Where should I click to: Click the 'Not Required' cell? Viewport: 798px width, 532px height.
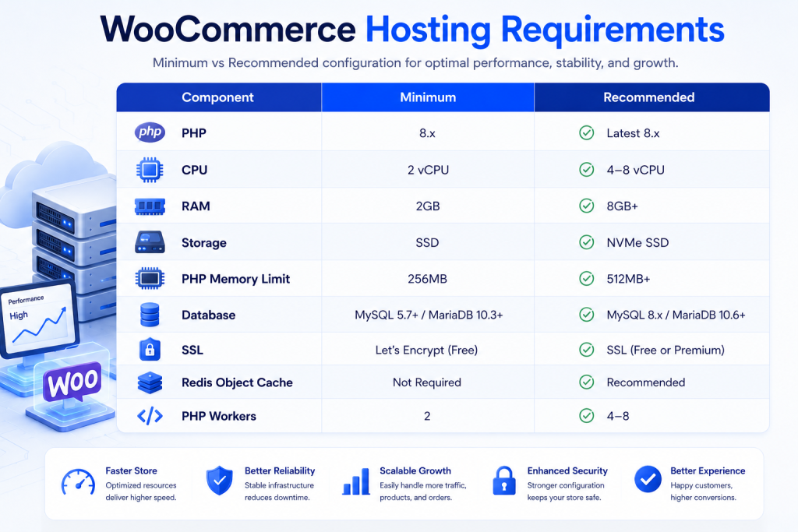pyautogui.click(x=427, y=382)
